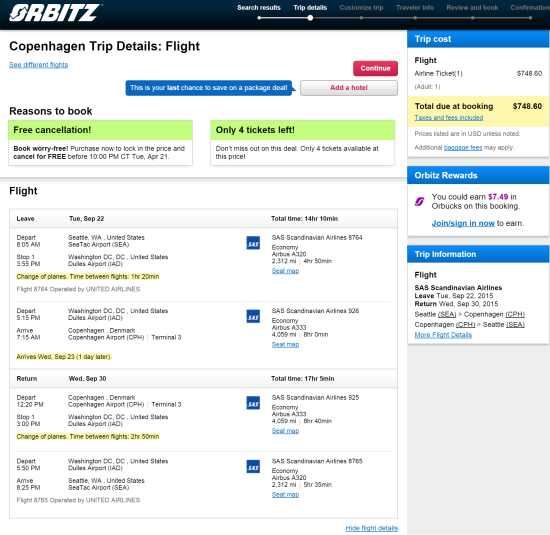Image resolution: width=550 pixels, height=535 pixels.
Task: Click the package deal last chance banner
Action: pos(209,88)
